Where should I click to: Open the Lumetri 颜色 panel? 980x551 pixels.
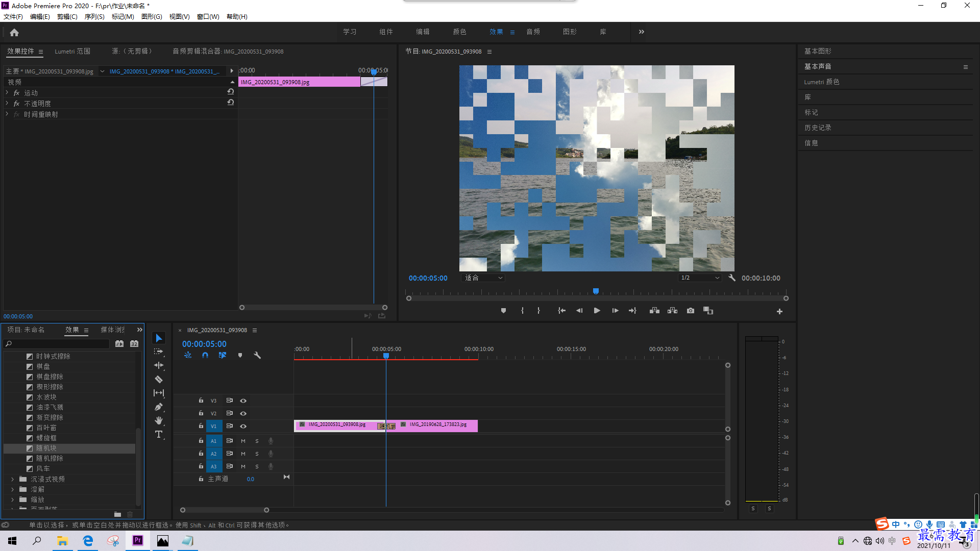[x=822, y=82]
